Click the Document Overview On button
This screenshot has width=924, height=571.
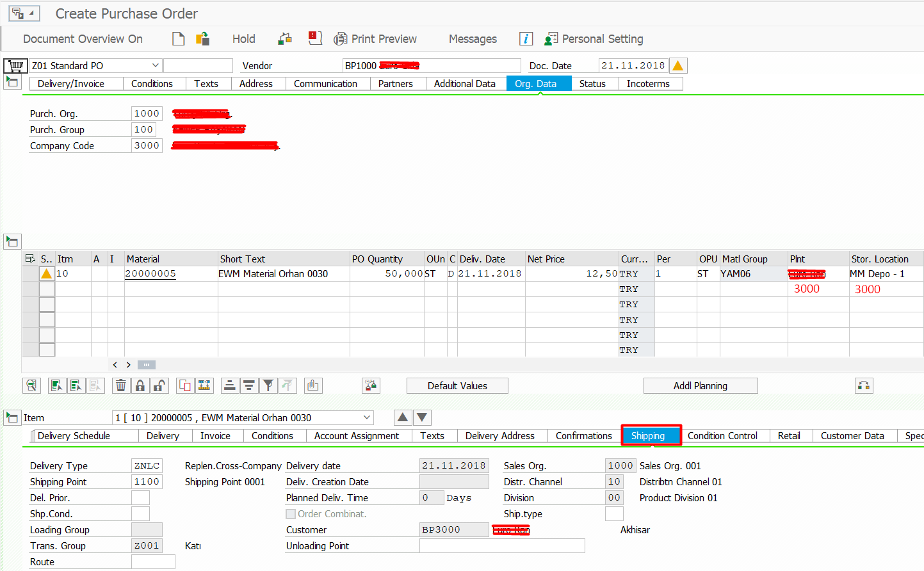tap(83, 39)
